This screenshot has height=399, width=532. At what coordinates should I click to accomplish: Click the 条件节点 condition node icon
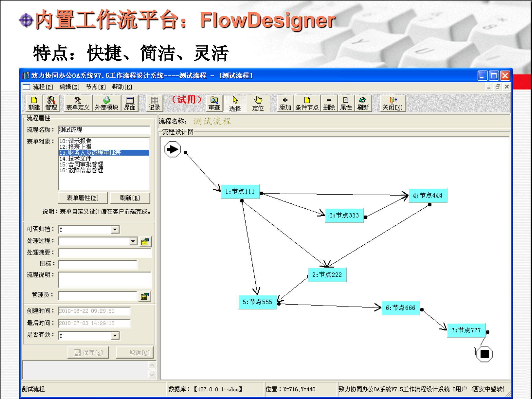coord(307,103)
